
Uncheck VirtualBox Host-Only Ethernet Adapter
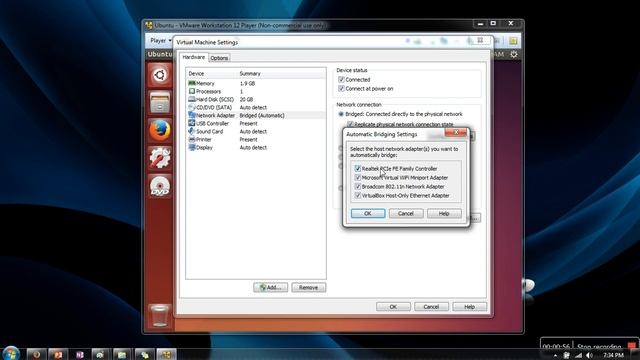[x=358, y=196]
